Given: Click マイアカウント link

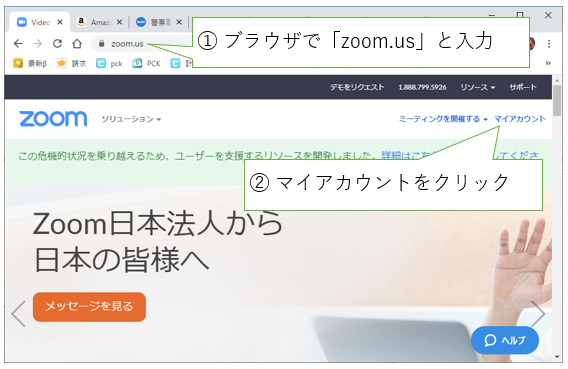Looking at the screenshot, I should point(519,119).
